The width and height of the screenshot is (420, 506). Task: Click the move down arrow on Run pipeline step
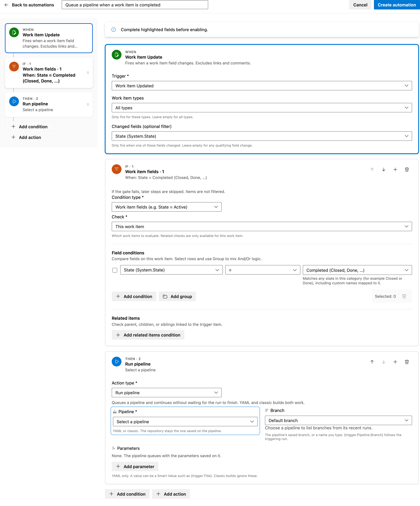pos(384,362)
